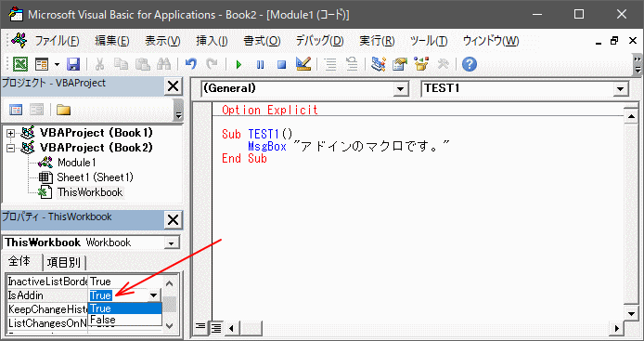Select Sheet1 (Sheet1) in project tree

(x=96, y=177)
